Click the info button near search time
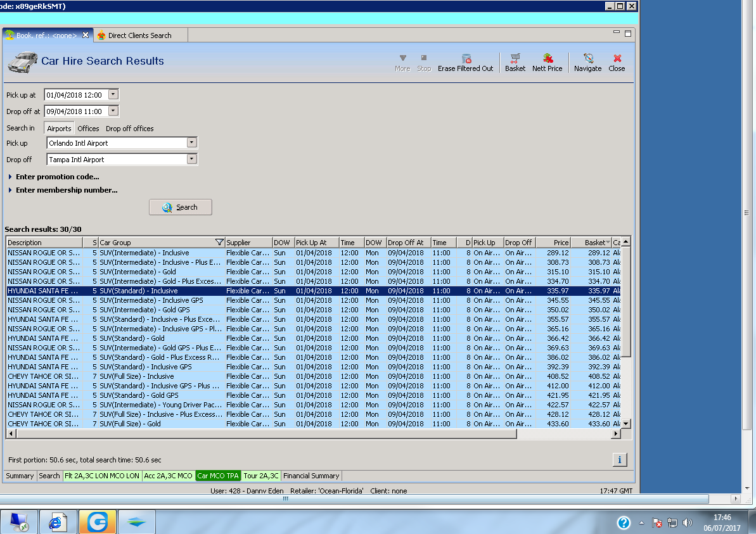756x534 pixels. point(620,460)
